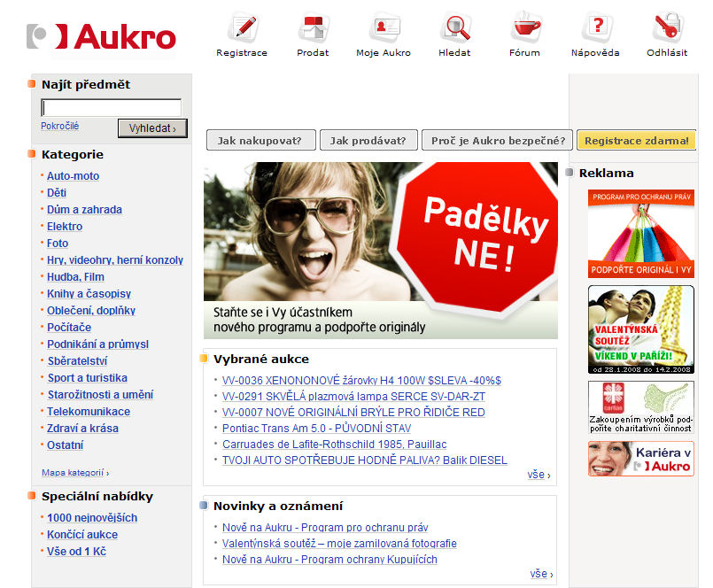Open the Elektro category
Viewport: 713px width, 588px height.
[x=65, y=227]
